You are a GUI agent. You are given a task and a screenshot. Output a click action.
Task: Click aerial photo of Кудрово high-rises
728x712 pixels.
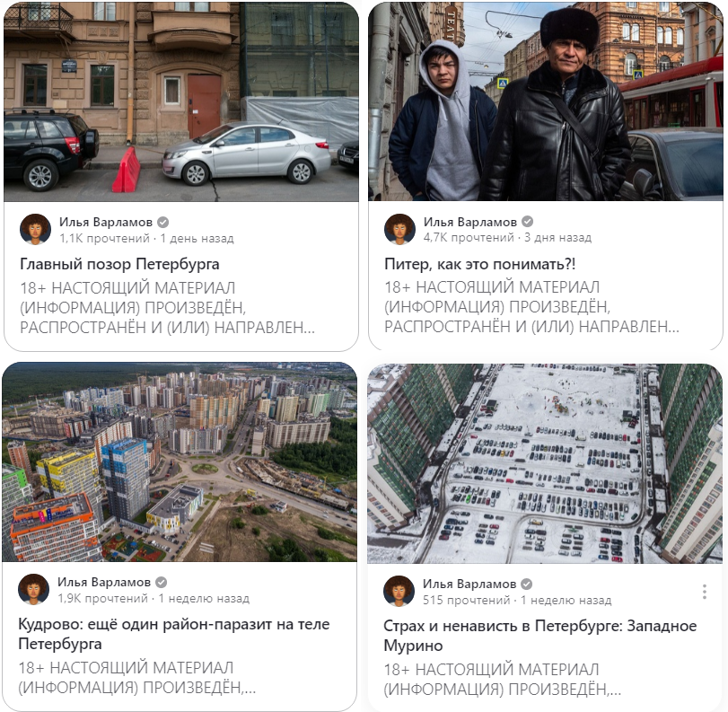pyautogui.click(x=180, y=462)
